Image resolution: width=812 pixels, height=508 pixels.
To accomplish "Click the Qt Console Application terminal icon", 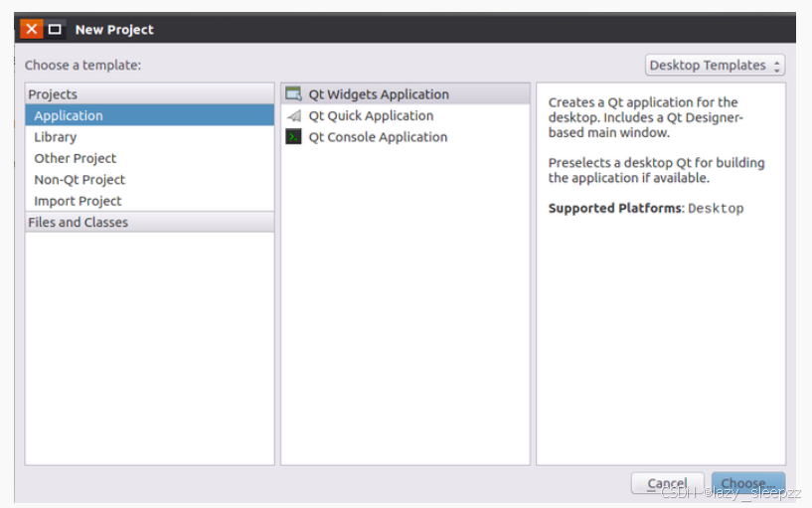I will click(293, 137).
